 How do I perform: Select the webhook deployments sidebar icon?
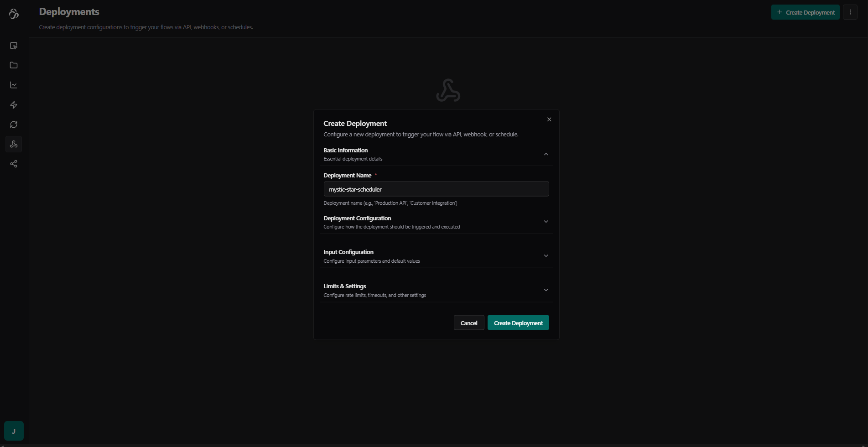click(x=14, y=144)
